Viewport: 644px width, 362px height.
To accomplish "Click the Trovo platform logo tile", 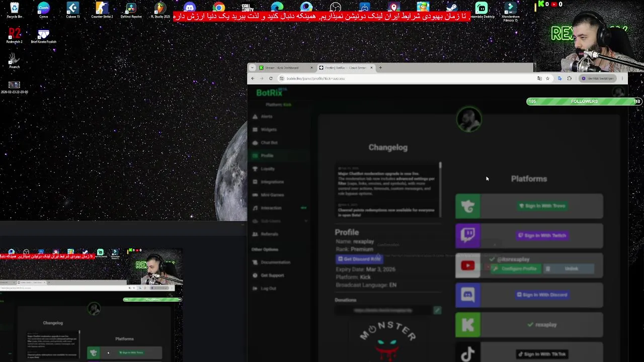I will pos(468,206).
